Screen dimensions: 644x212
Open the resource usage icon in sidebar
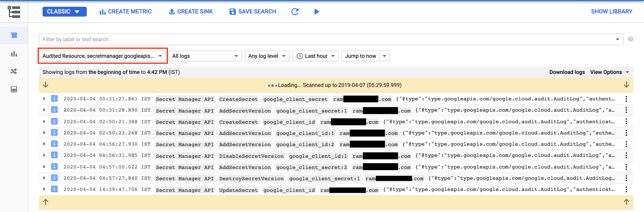coord(14,89)
